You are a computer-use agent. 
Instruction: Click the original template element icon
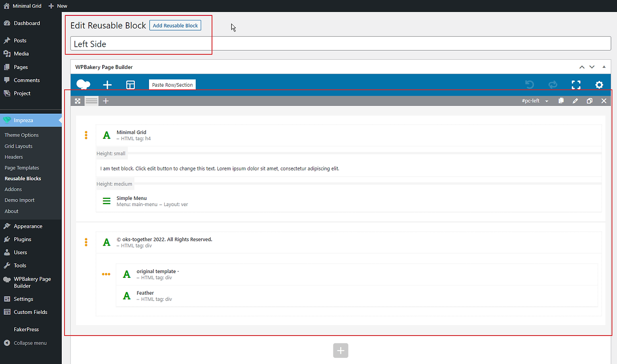tap(127, 274)
